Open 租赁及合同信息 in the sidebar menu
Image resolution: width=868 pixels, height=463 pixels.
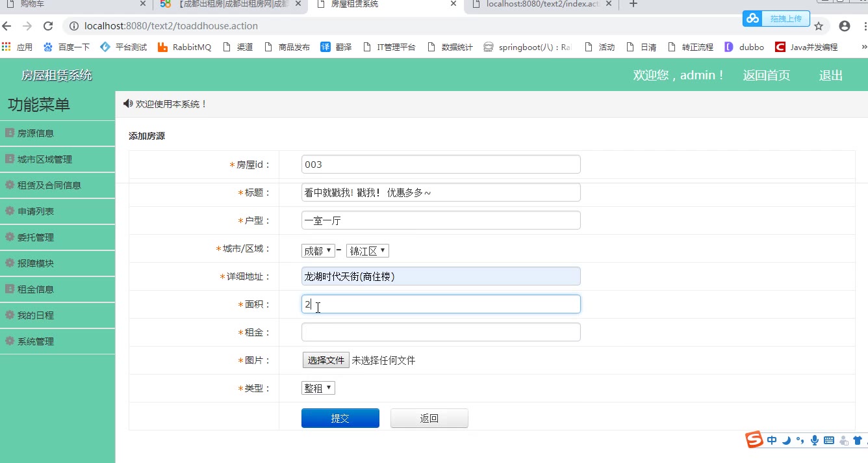(57, 185)
